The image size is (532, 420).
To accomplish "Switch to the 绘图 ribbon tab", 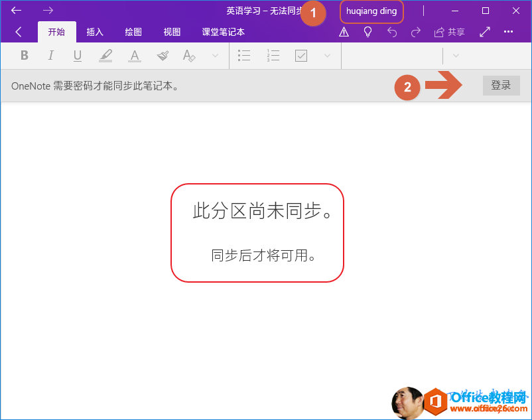I will 133,31.
